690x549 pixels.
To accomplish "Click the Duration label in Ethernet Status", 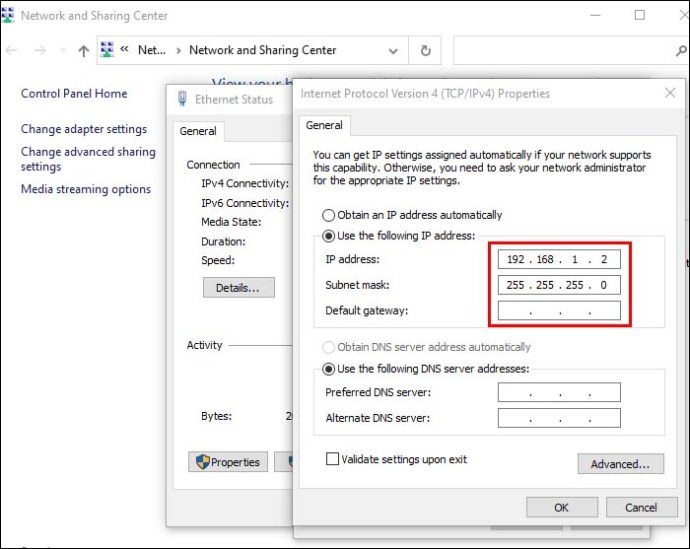I will click(x=223, y=242).
